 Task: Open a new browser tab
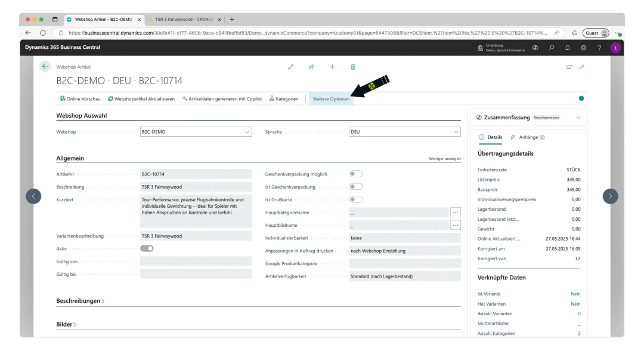click(x=232, y=19)
